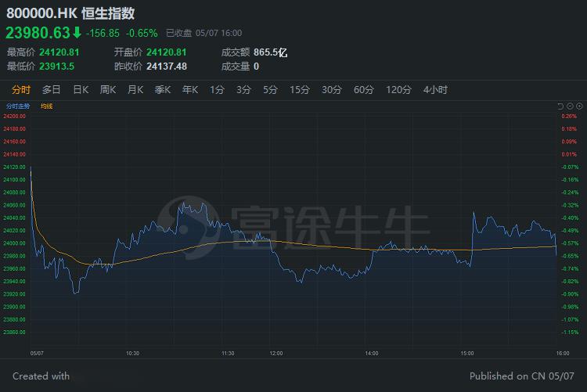The image size is (587, 392).
Task: Zoom out the chart with minus icon
Action: (570, 106)
